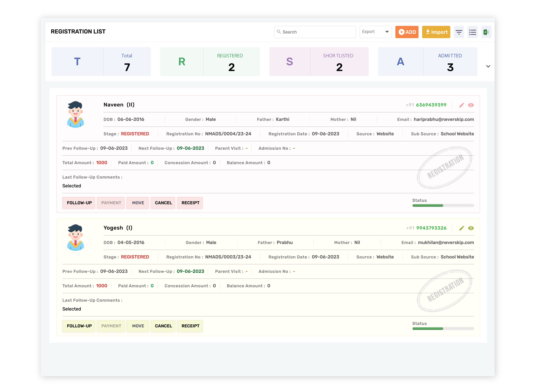Expand the stage cards chevron
The height and width of the screenshot is (392, 554).
click(488, 66)
